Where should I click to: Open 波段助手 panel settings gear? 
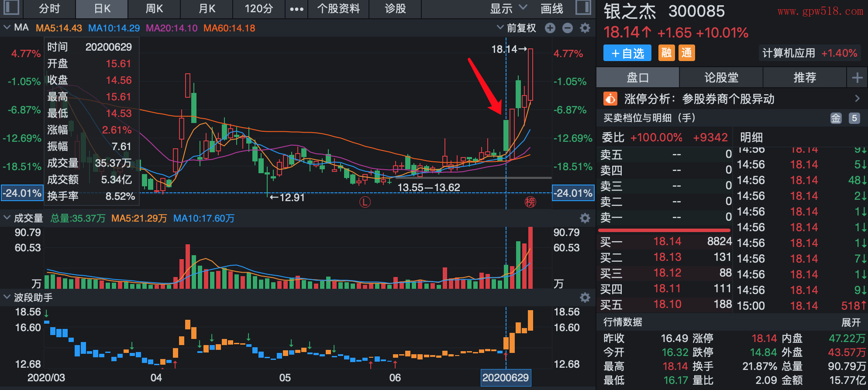click(585, 298)
